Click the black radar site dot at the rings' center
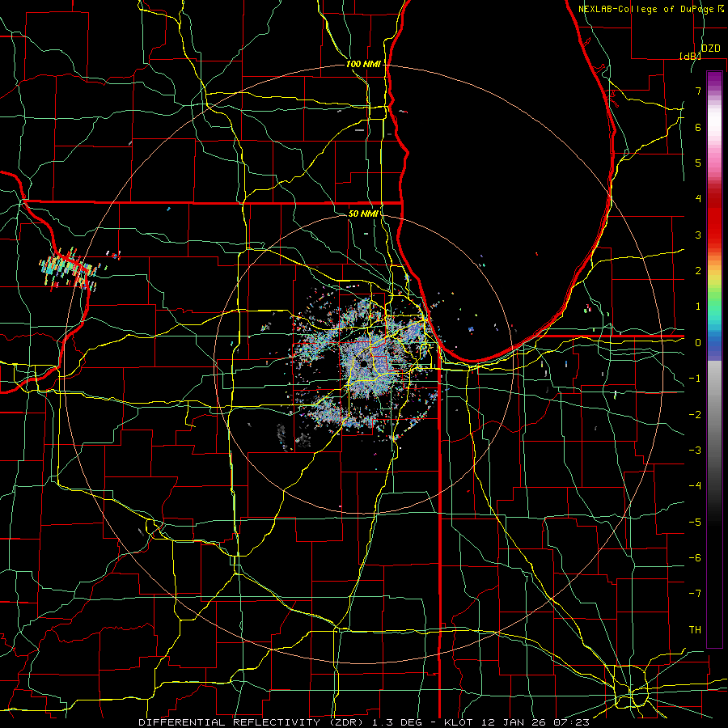This screenshot has height=728, width=728. (x=363, y=364)
